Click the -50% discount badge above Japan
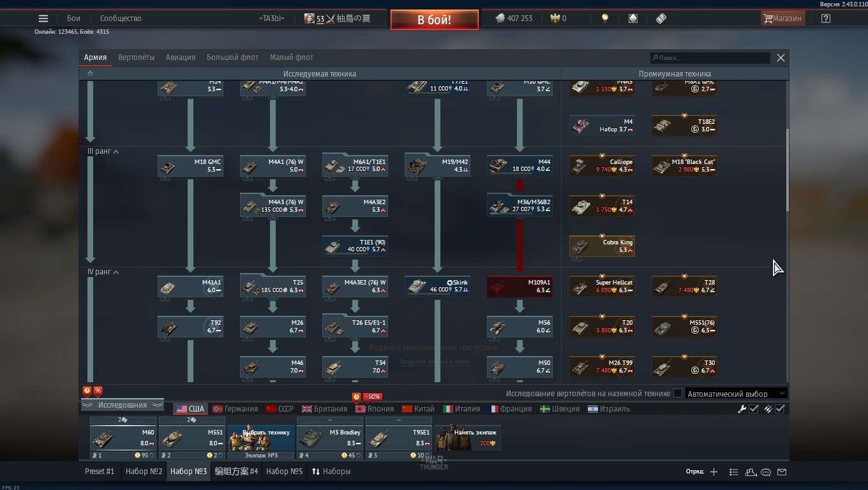The width and height of the screenshot is (868, 490). point(372,397)
